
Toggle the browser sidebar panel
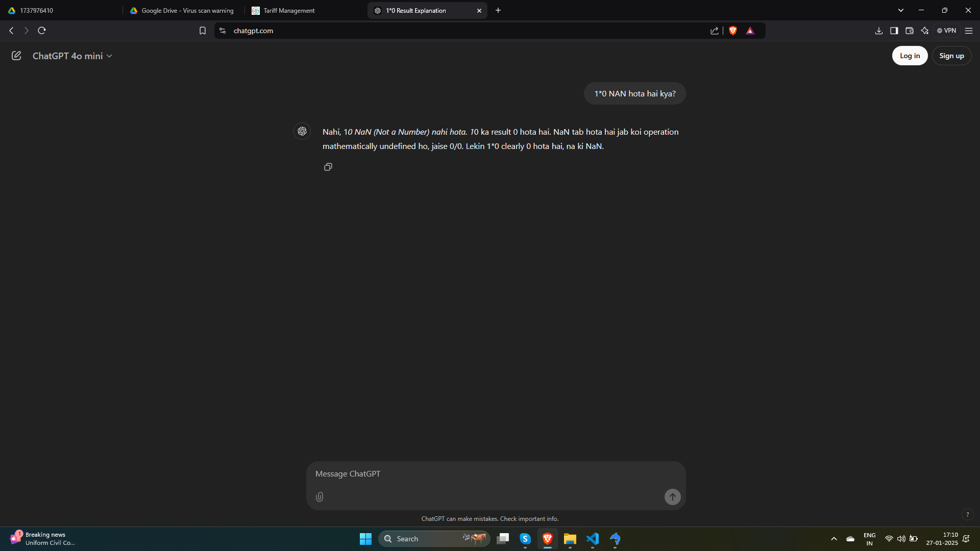894,31
